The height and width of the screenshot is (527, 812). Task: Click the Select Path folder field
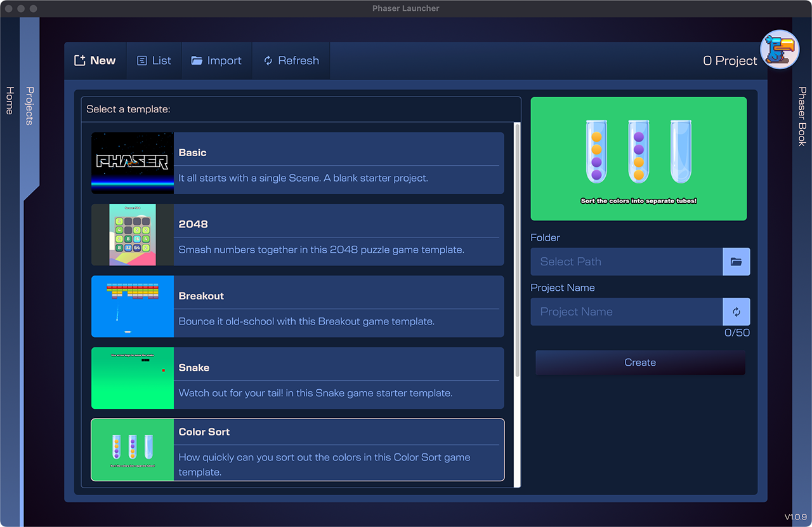(x=627, y=262)
